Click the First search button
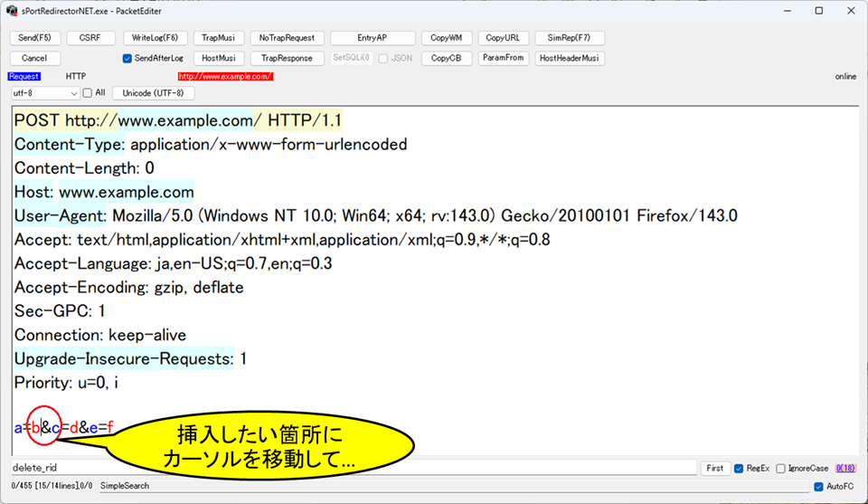This screenshot has height=504, width=868. click(714, 468)
